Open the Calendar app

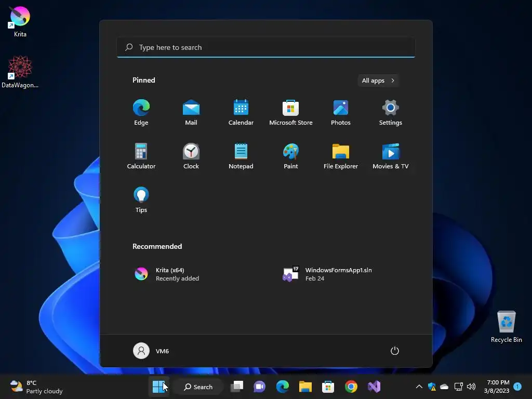pos(241,113)
